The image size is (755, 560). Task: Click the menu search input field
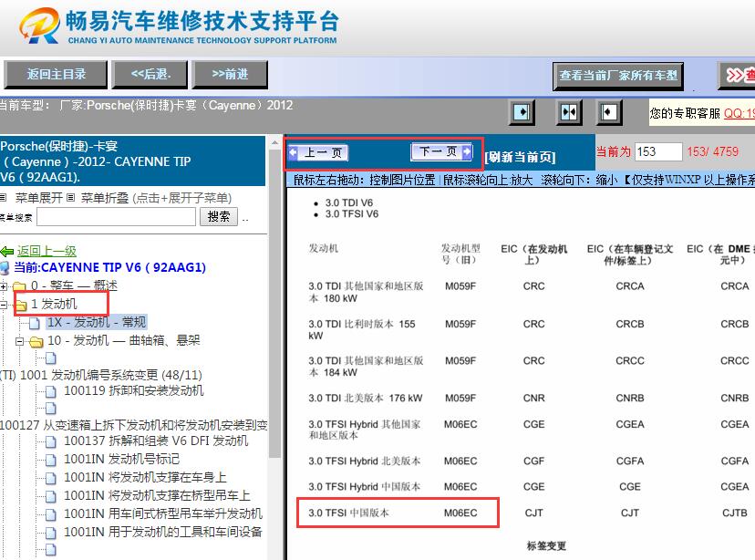(116, 217)
